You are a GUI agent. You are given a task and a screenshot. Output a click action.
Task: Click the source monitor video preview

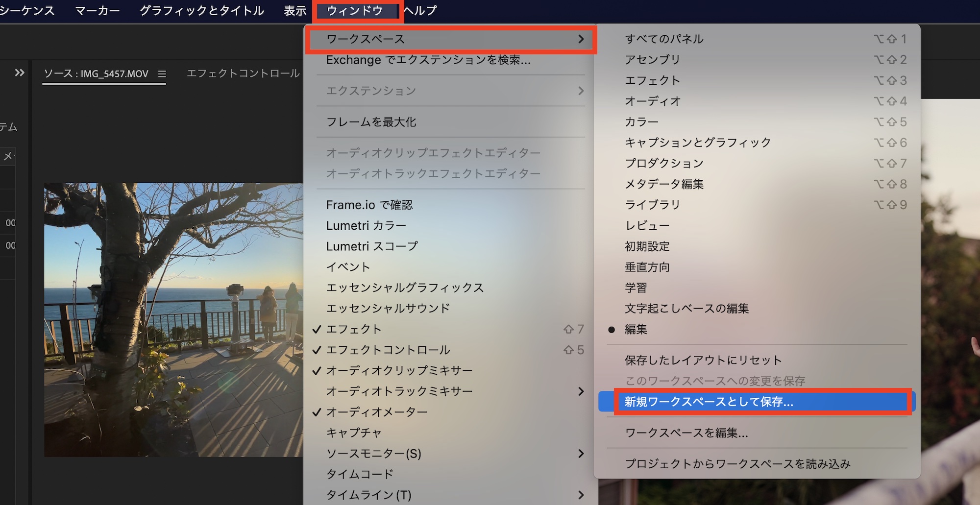coord(174,320)
